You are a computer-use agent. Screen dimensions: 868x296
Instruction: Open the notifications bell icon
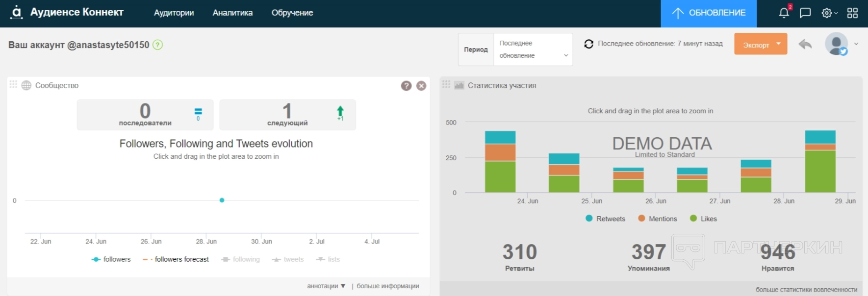coord(784,13)
